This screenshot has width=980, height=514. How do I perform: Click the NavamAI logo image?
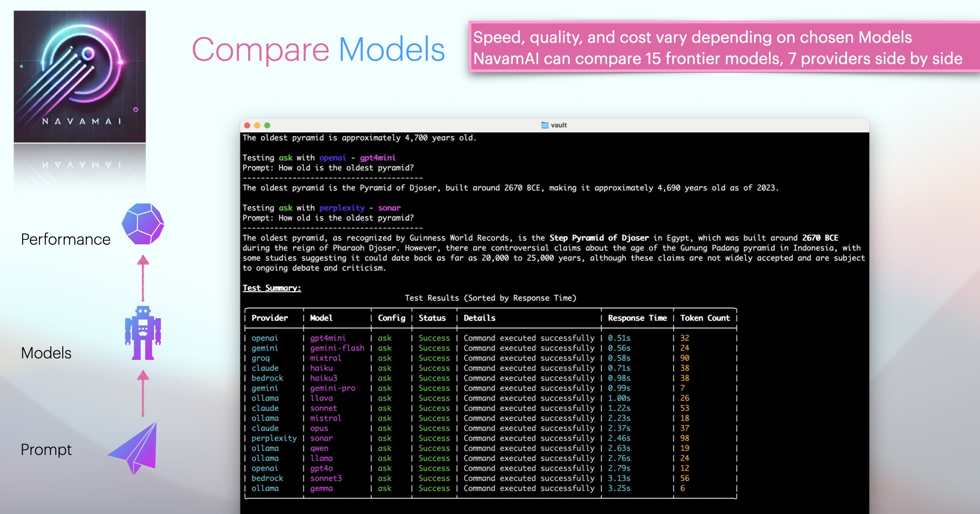click(x=80, y=77)
